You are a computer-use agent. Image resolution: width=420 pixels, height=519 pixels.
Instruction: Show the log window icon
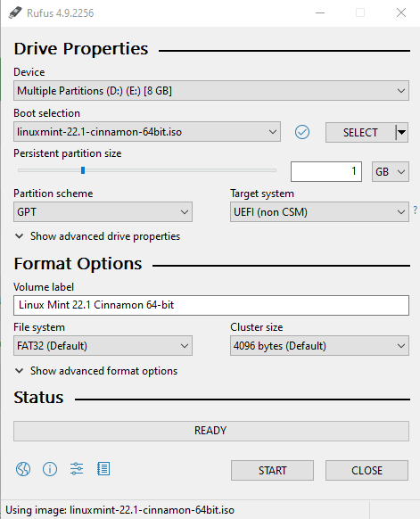[x=103, y=469]
